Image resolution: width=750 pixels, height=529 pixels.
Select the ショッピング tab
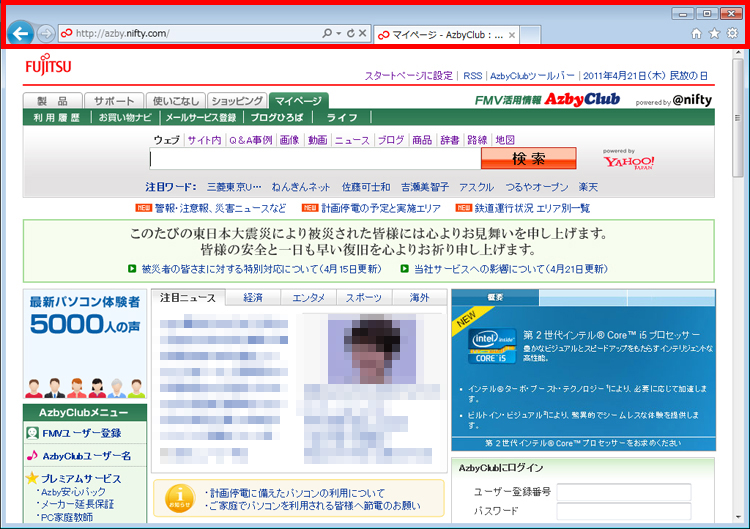click(237, 101)
